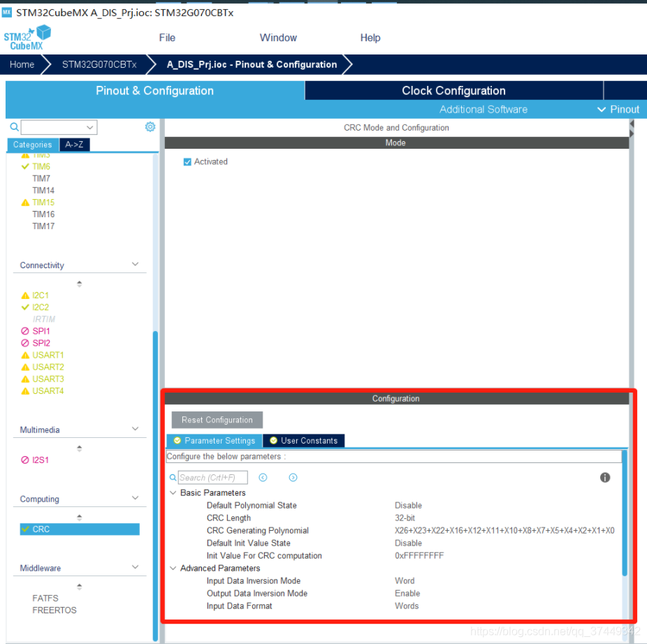The image size is (647, 644).
Task: Click the warning icon next to USART4
Action: (25, 391)
